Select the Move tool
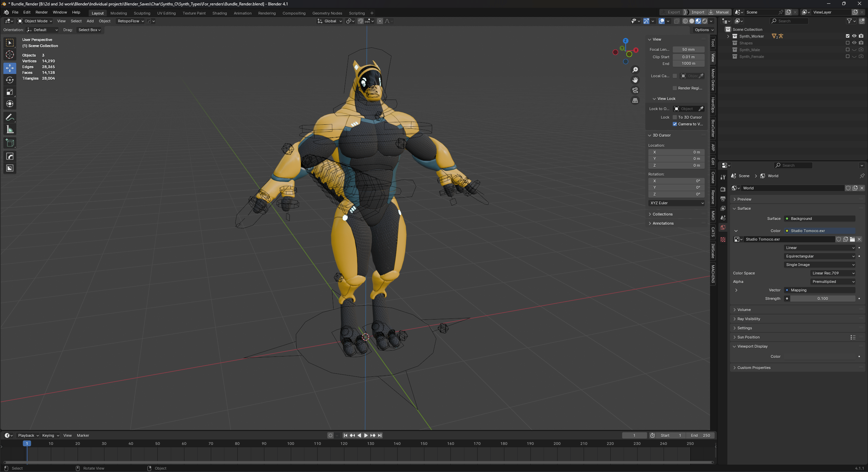 [x=10, y=68]
